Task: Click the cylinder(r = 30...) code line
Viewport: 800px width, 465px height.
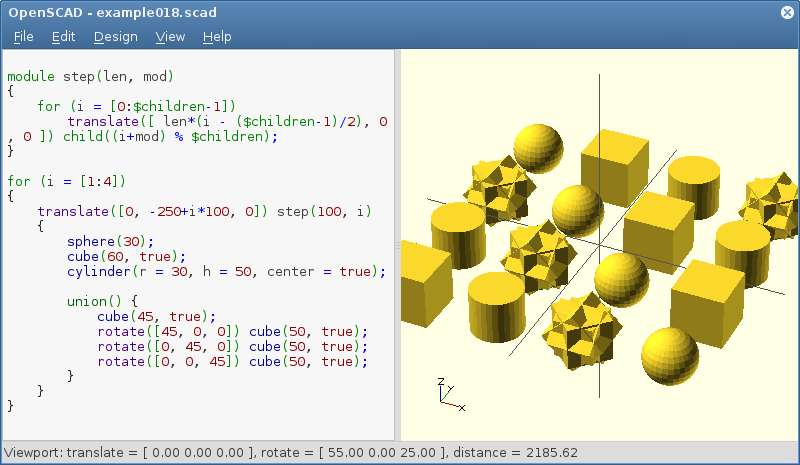Action: click(x=226, y=271)
